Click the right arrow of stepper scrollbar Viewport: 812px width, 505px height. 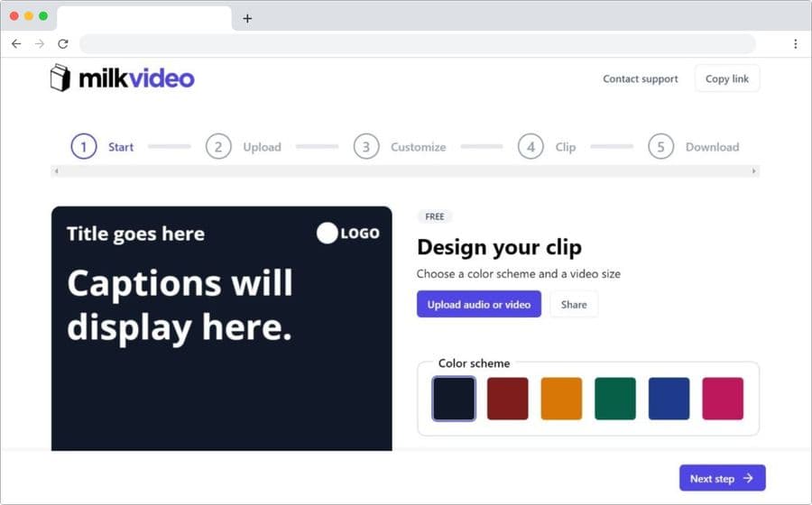(754, 170)
